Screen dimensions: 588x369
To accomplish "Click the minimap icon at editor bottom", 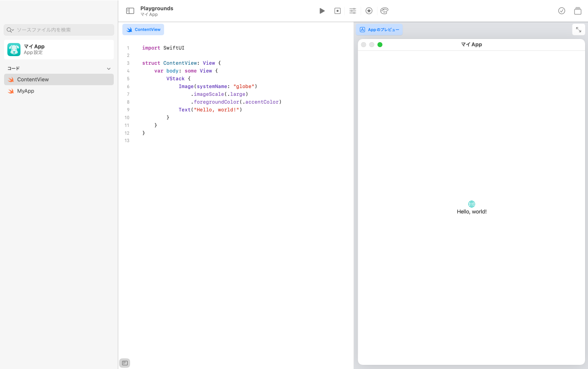I will click(x=124, y=363).
